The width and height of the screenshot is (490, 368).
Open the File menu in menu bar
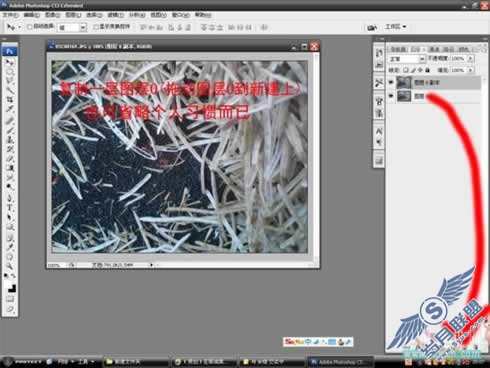10,15
